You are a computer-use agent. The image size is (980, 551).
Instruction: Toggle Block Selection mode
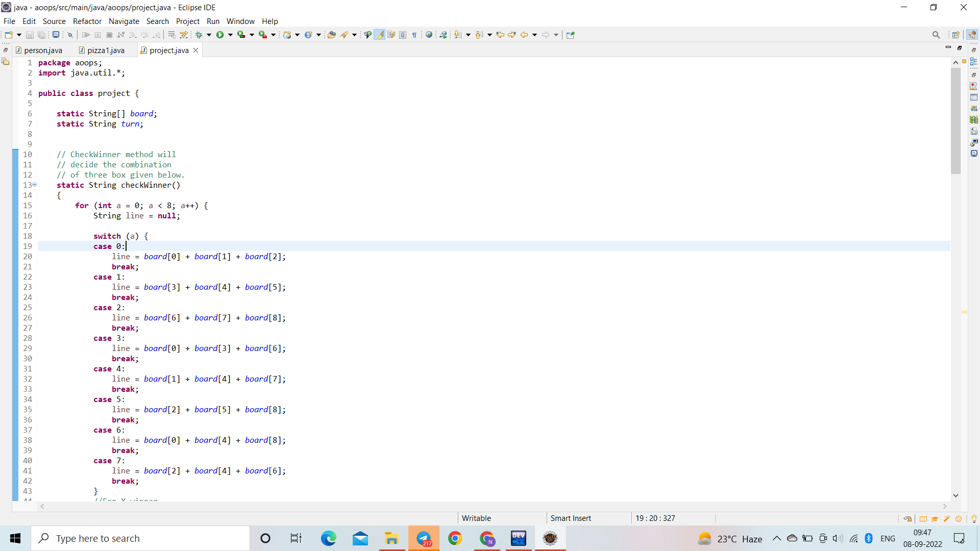pyautogui.click(x=403, y=35)
